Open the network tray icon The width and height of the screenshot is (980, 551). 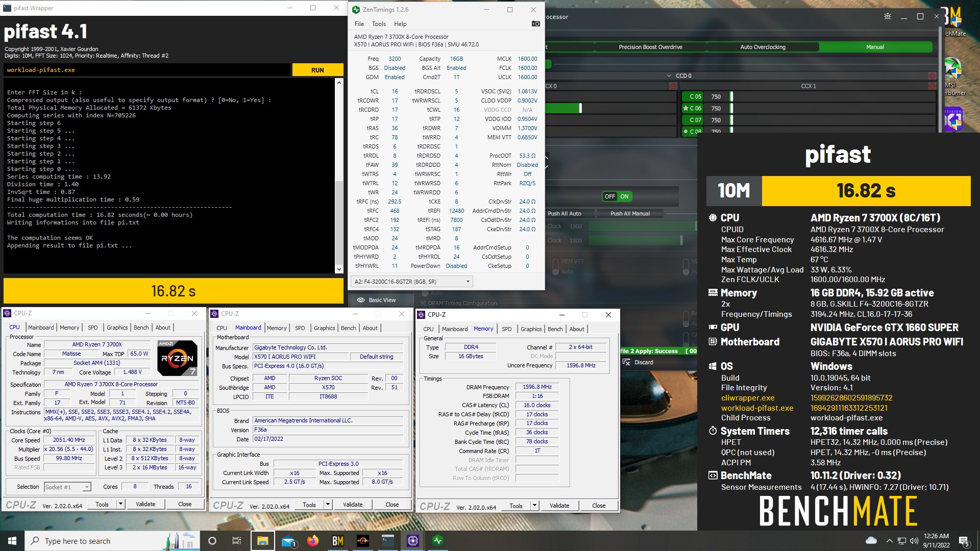click(x=902, y=541)
